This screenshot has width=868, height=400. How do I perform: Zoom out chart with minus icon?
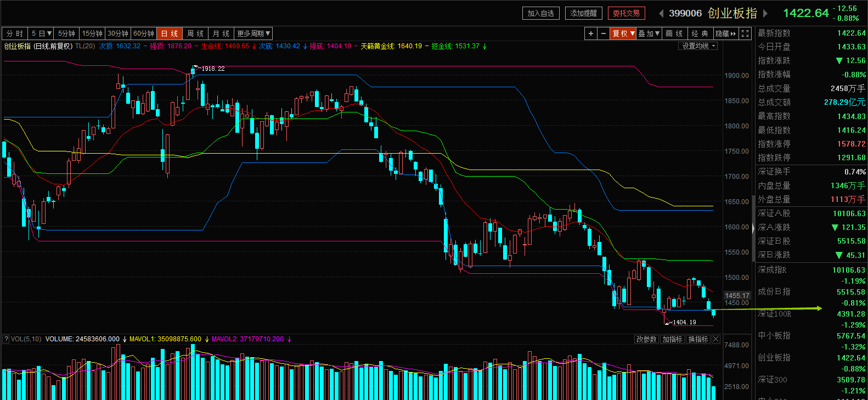(x=603, y=33)
